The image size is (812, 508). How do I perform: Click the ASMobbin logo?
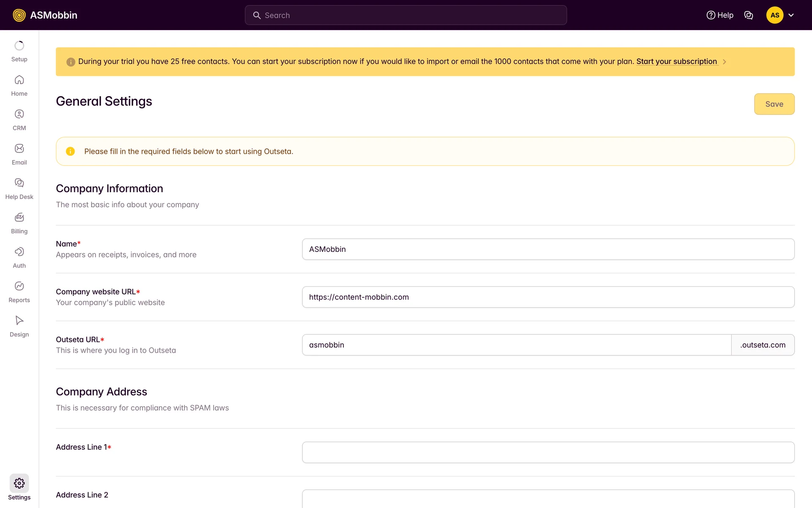coord(45,15)
